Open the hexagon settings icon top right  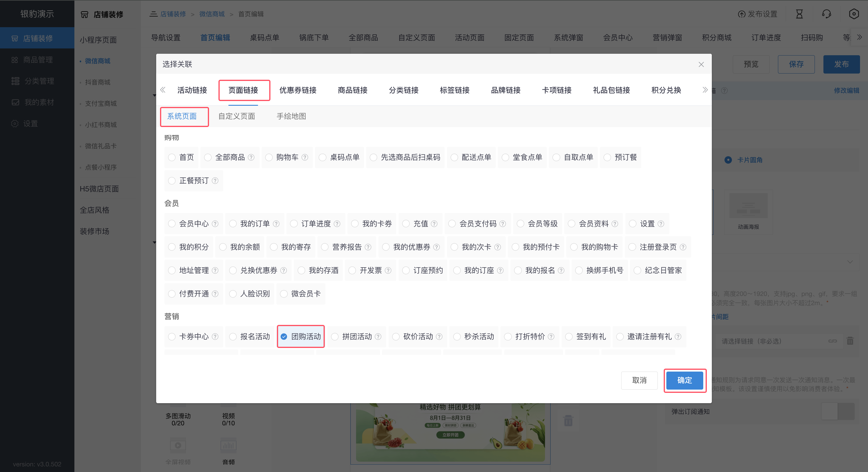[x=854, y=14]
